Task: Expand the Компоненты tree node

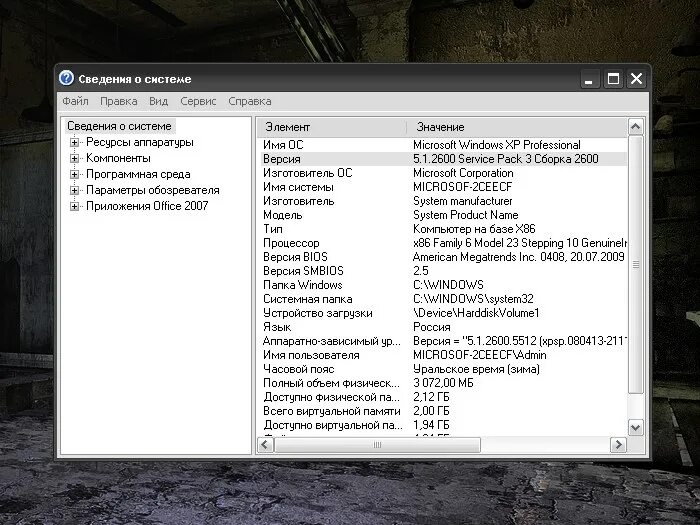Action: [x=74, y=158]
